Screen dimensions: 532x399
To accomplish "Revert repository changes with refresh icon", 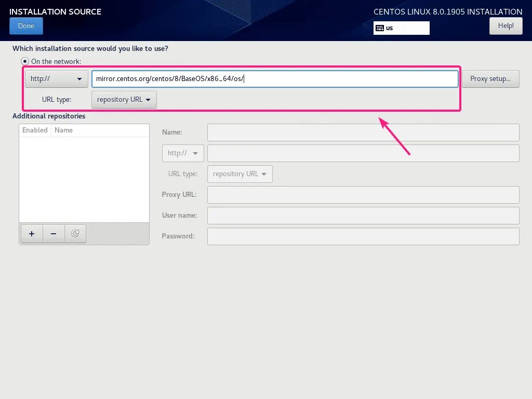I will click(75, 234).
